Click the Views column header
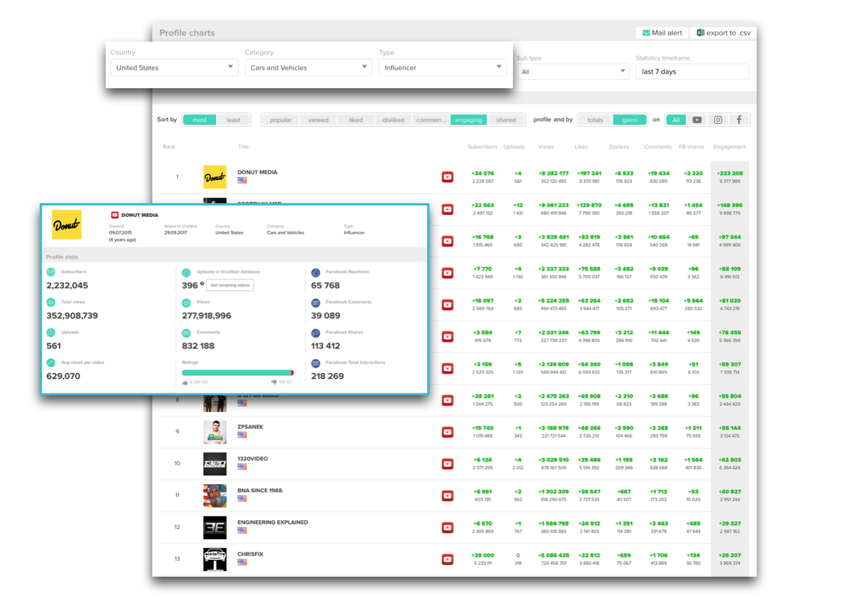This screenshot has height=604, width=868. pos(546,147)
